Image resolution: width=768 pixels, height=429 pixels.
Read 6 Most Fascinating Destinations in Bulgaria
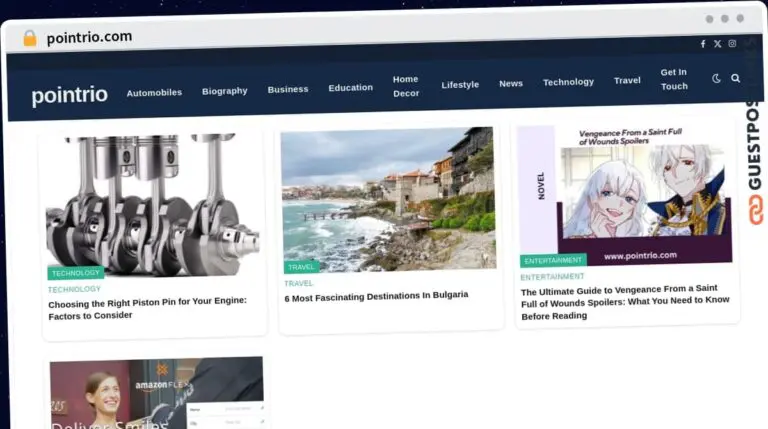(376, 296)
